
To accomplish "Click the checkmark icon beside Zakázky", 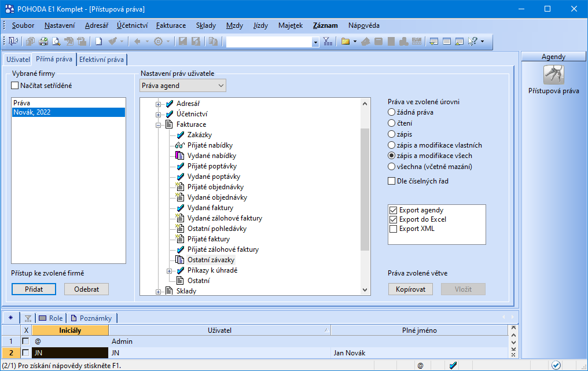I will pos(181,135).
